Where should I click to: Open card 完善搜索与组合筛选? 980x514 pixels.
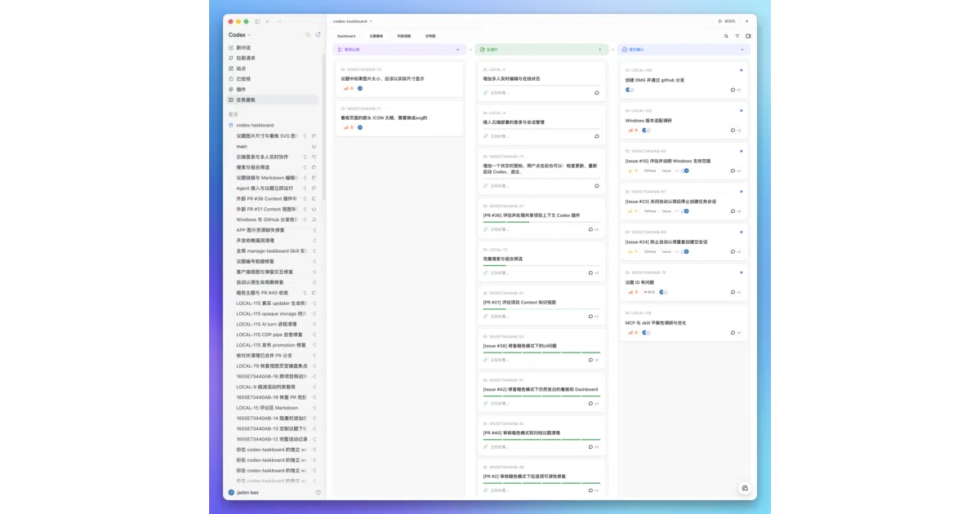[x=541, y=260]
